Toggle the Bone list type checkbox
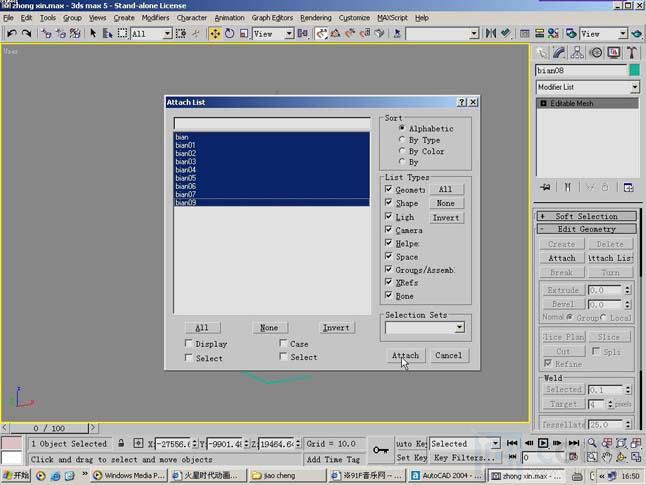 pyautogui.click(x=389, y=295)
